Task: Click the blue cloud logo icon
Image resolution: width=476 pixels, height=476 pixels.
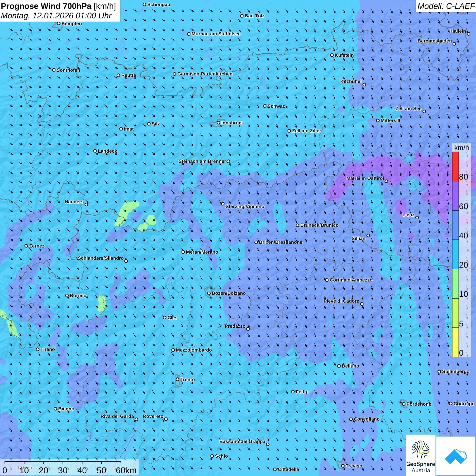Action: [456, 456]
